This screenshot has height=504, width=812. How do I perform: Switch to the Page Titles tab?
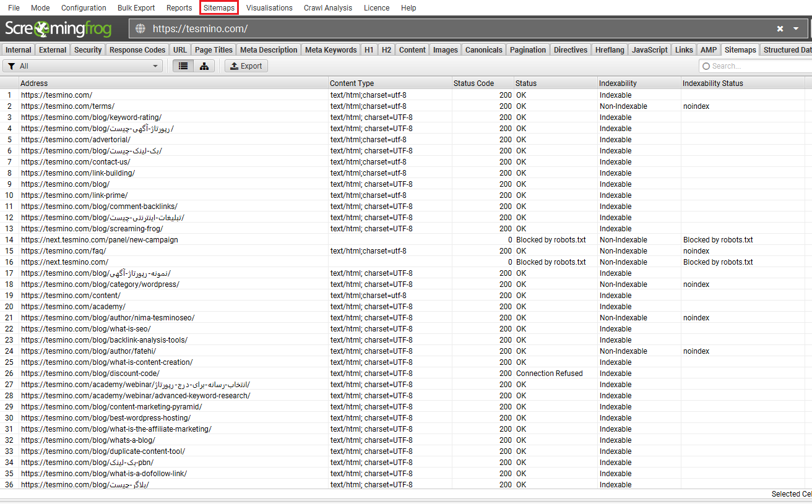[214, 50]
